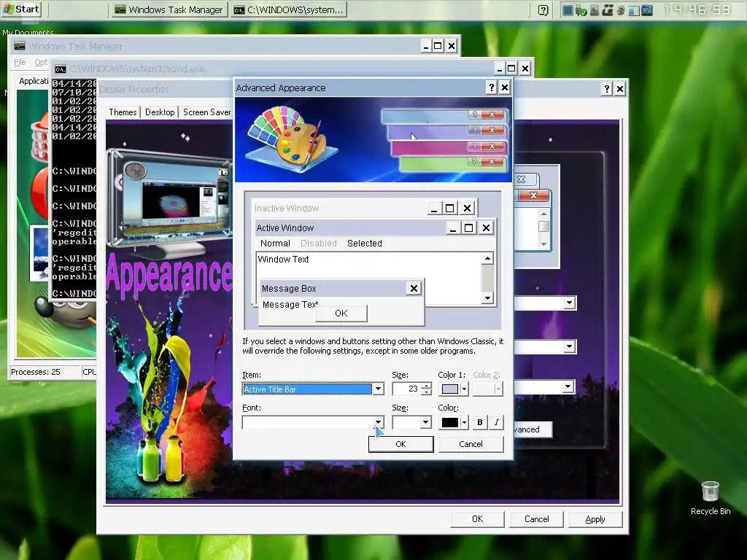
Task: Click maximize icon on preview Inactive Window
Action: tap(449, 208)
